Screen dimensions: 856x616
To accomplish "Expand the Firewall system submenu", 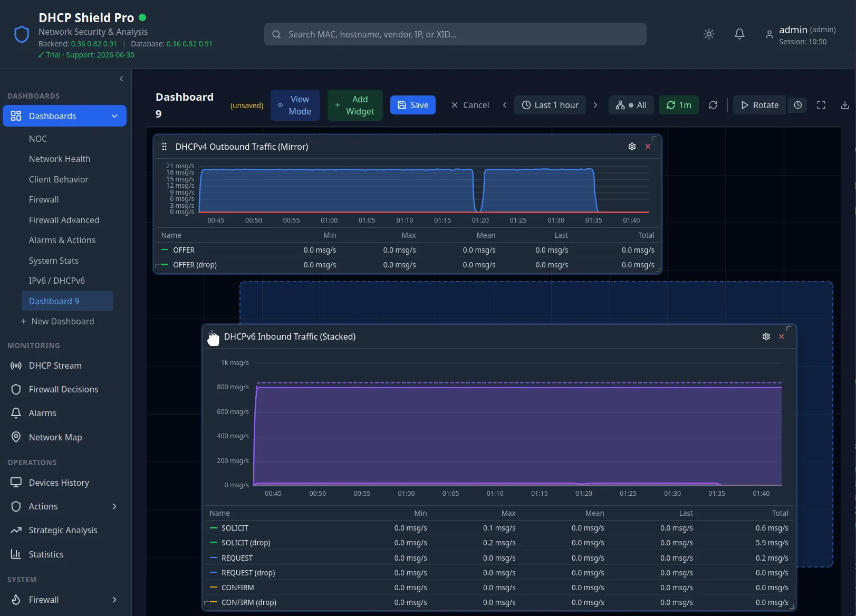I will coord(114,600).
